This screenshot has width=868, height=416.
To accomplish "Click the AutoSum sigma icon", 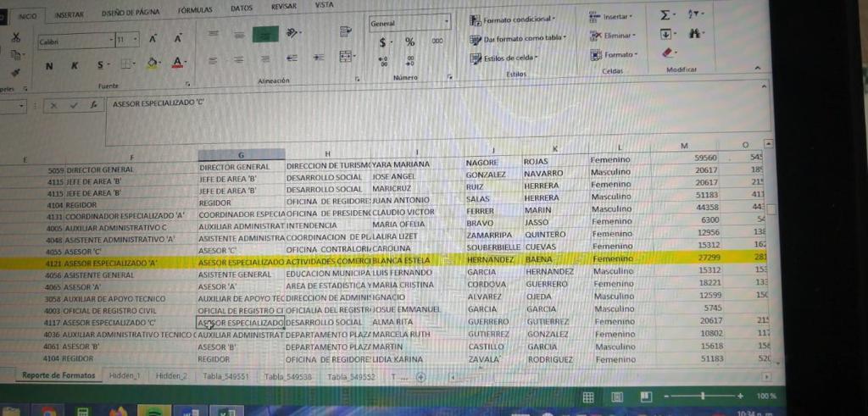I will pos(665,15).
